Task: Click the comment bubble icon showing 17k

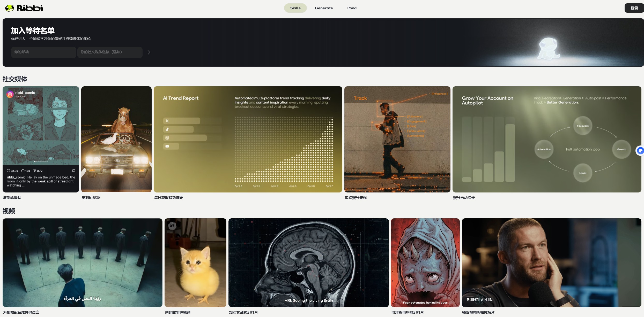Action: point(23,171)
